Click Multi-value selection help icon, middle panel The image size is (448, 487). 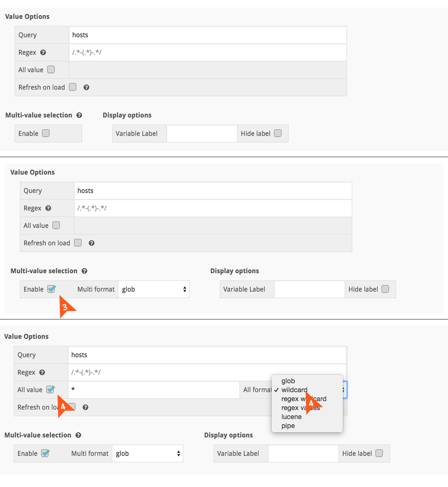click(x=84, y=271)
